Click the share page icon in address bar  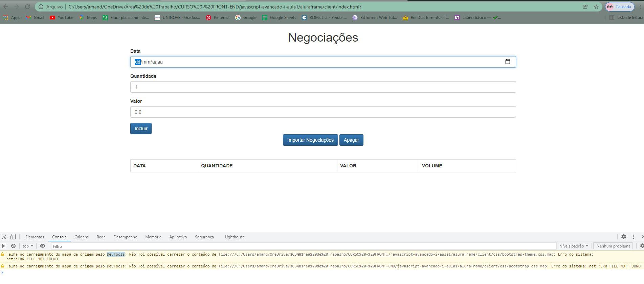[585, 7]
